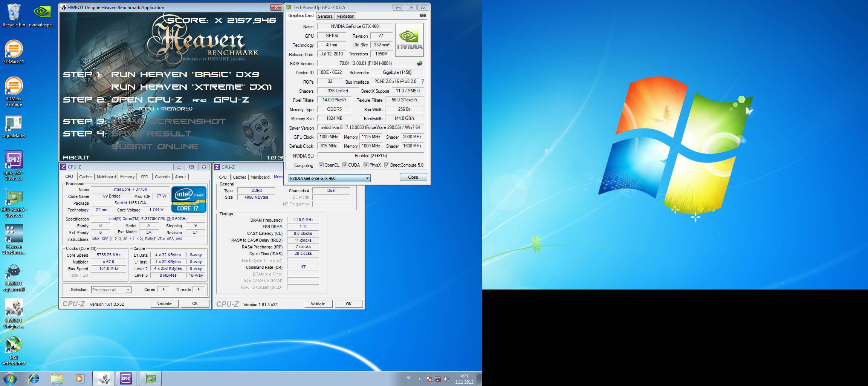Viewport: 868px width, 386px height.
Task: Open Windows Explorer from the taskbar
Action: pyautogui.click(x=57, y=378)
